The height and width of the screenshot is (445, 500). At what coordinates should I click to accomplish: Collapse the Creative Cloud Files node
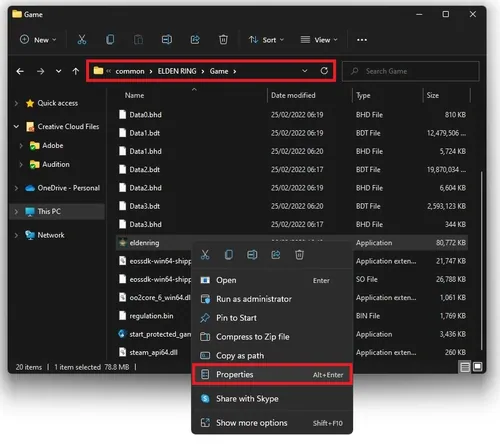(x=16, y=126)
